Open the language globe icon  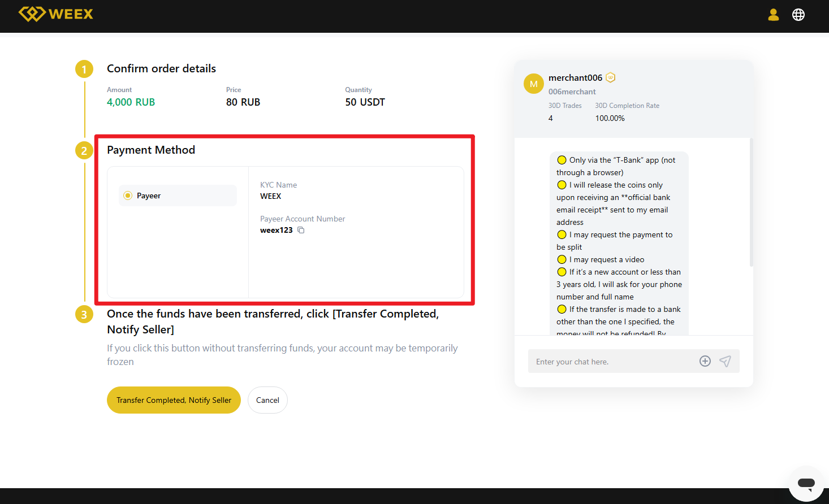coord(798,15)
